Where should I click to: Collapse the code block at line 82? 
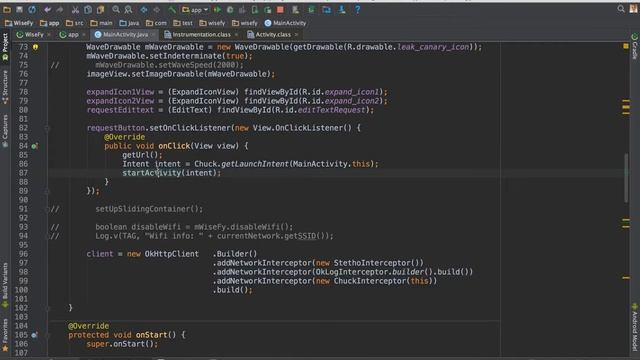(47, 128)
